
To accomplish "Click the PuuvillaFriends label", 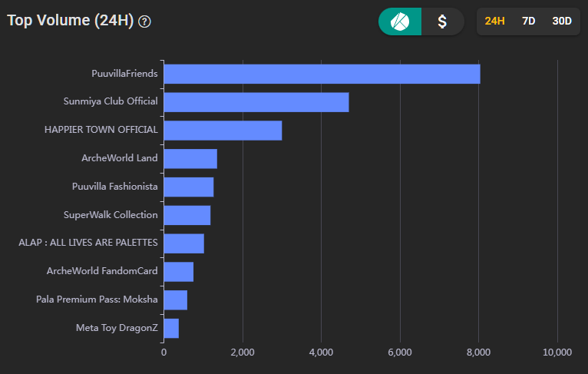I will (x=124, y=74).
